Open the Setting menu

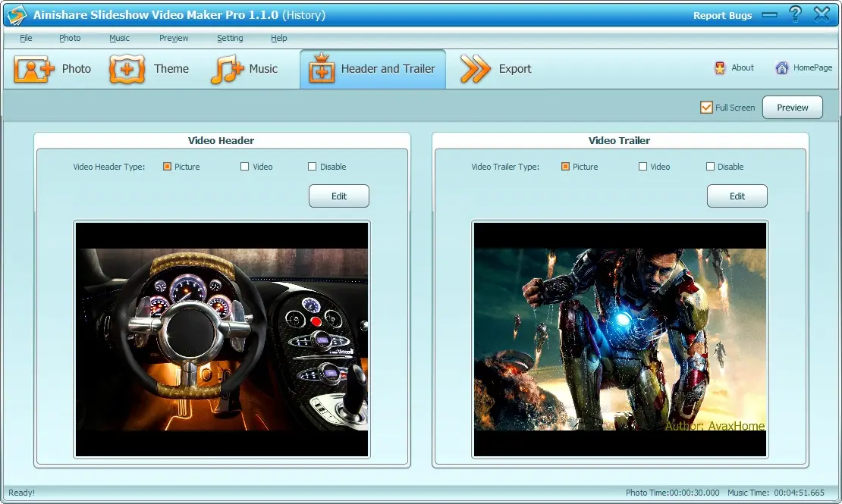pyautogui.click(x=230, y=38)
